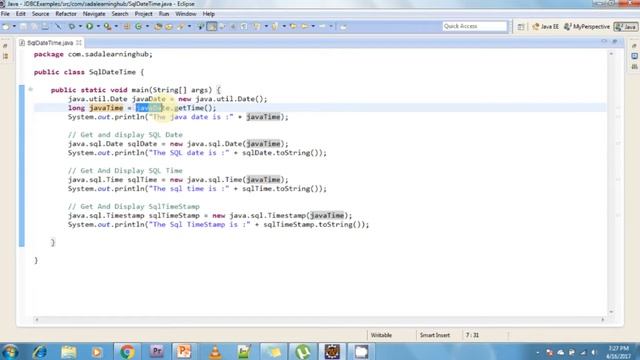Open the File menu
This screenshot has width=640, height=360.
5,14
